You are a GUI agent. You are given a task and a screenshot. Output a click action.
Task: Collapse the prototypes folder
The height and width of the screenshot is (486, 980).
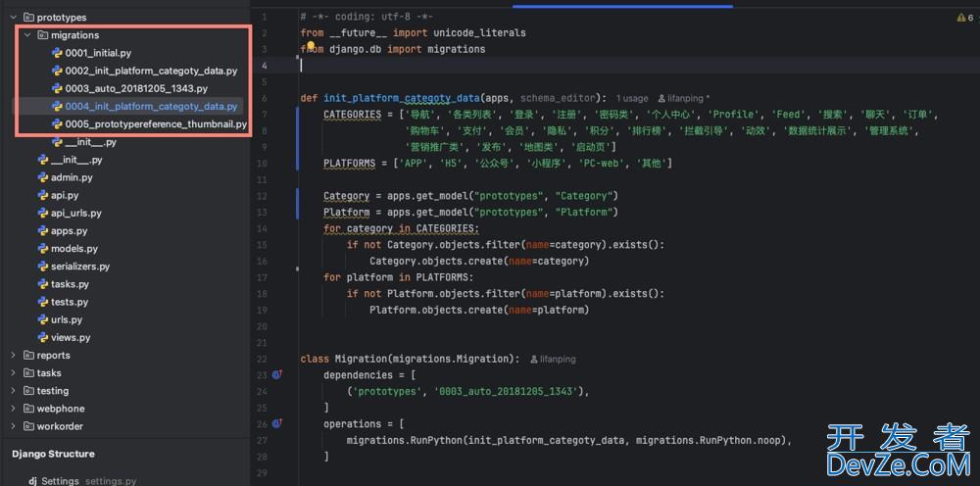tap(13, 18)
